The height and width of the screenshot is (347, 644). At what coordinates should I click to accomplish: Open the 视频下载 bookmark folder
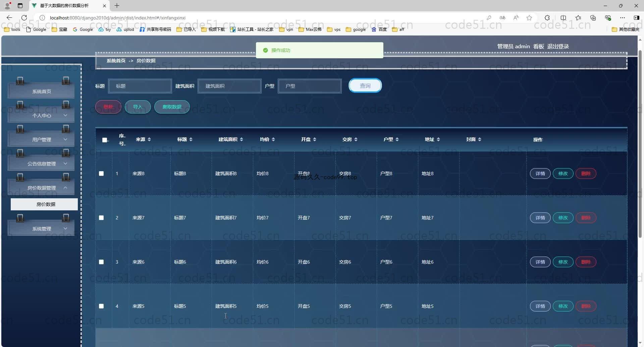(213, 29)
